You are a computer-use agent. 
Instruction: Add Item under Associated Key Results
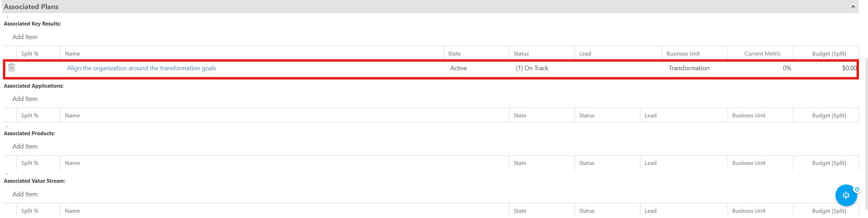(x=25, y=37)
